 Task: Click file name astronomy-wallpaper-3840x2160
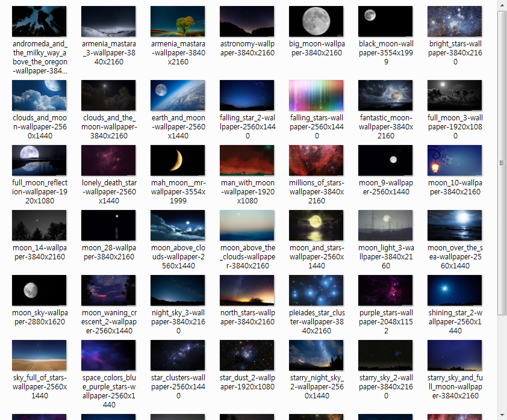(x=247, y=48)
